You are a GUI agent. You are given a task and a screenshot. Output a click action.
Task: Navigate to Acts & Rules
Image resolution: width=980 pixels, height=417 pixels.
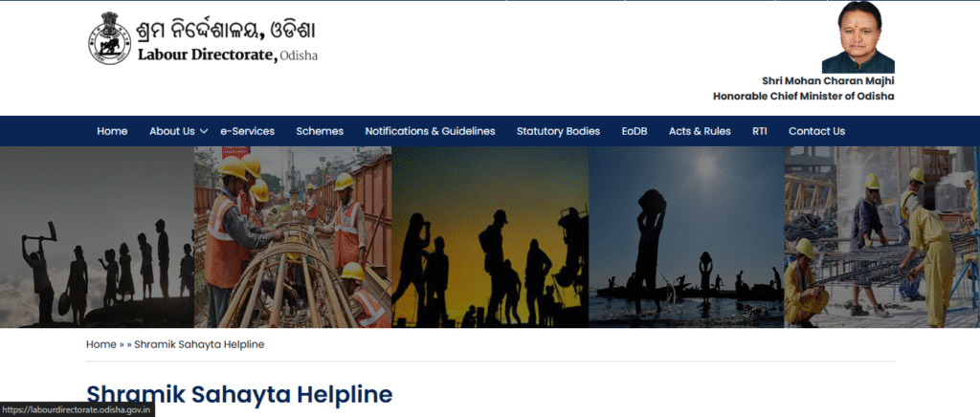pyautogui.click(x=700, y=131)
